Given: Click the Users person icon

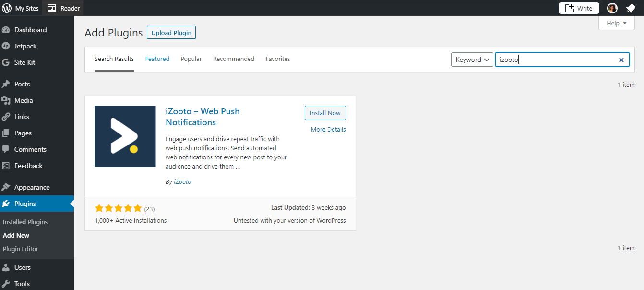Looking at the screenshot, I should (6, 267).
